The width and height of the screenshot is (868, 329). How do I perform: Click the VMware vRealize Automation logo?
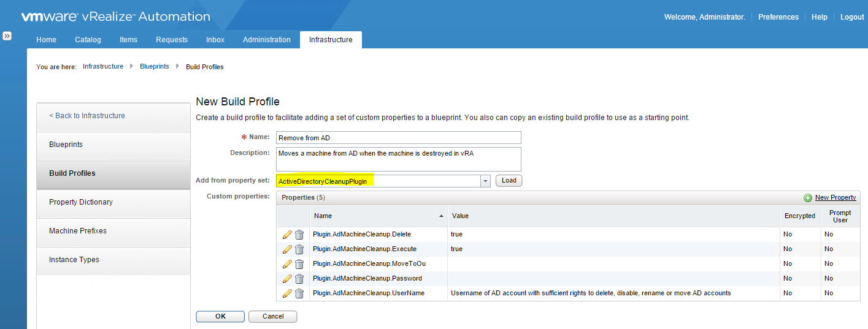(x=115, y=17)
